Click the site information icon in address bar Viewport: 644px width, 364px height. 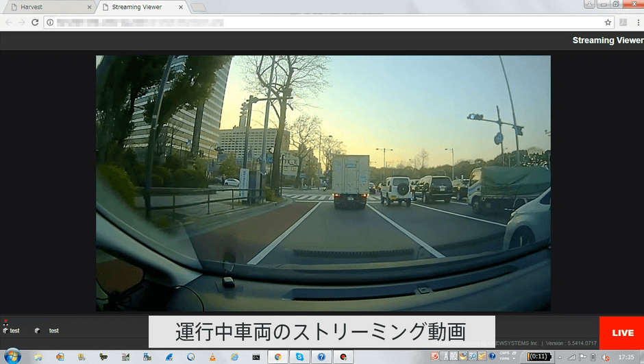[x=50, y=22]
